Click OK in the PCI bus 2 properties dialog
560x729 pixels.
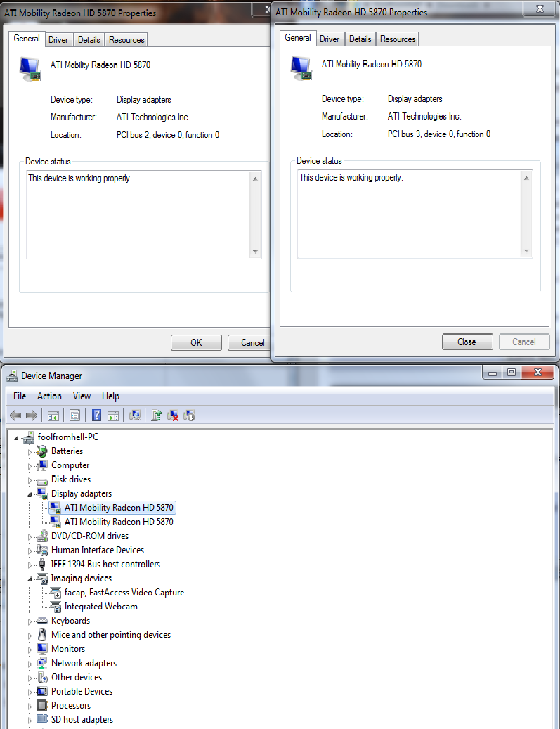[x=196, y=342]
